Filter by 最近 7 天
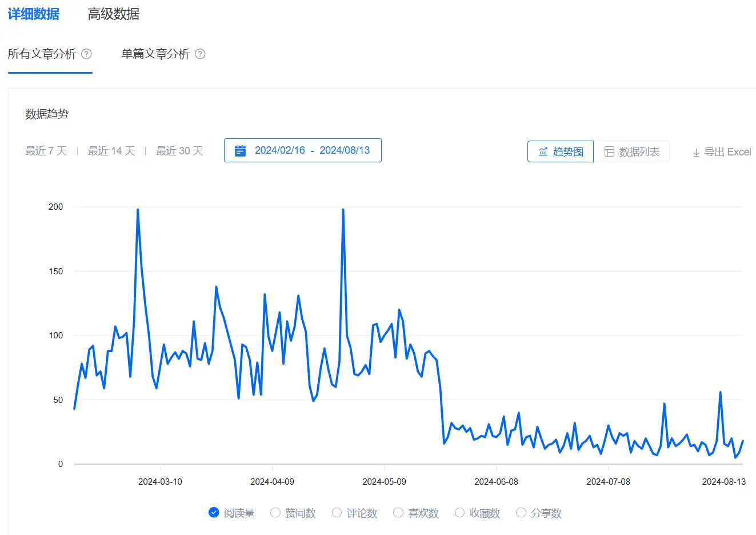Viewport: 756px width, 535px height. 46,151
